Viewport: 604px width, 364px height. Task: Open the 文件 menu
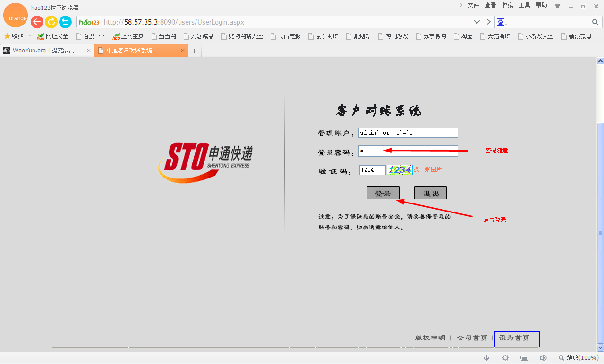tap(473, 5)
